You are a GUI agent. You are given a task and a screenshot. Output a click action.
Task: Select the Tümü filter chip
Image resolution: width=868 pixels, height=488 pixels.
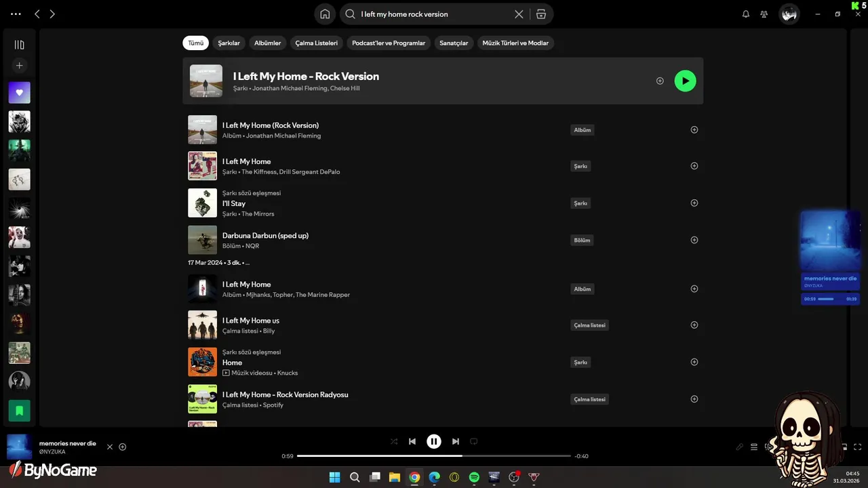pos(195,43)
